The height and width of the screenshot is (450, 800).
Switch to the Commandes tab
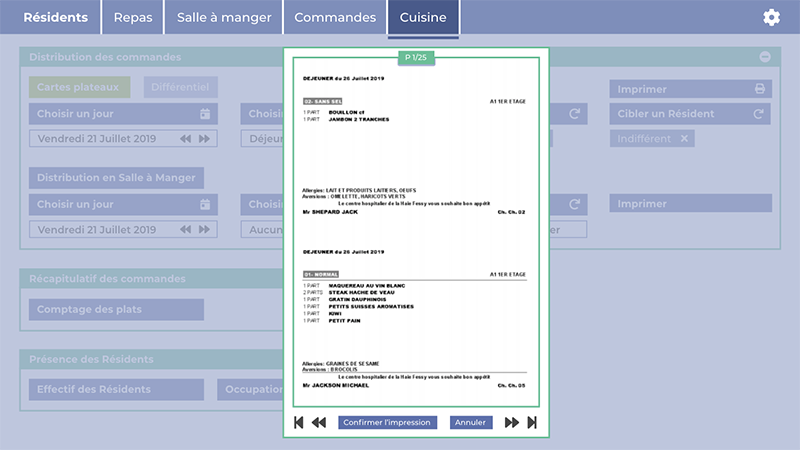tap(334, 18)
